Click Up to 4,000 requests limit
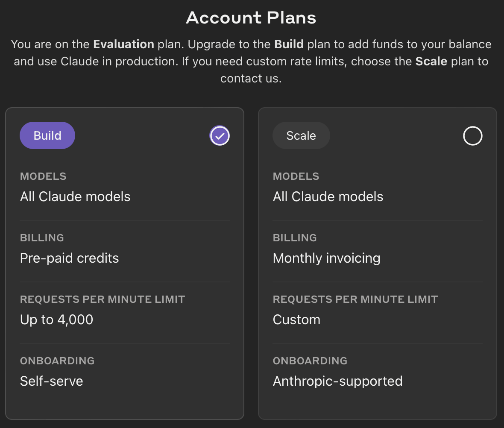This screenshot has width=504, height=428. [x=56, y=320]
